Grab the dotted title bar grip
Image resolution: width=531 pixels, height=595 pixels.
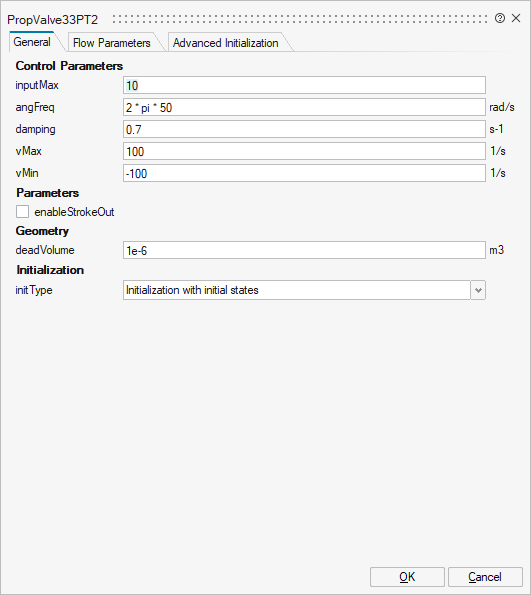(300, 19)
